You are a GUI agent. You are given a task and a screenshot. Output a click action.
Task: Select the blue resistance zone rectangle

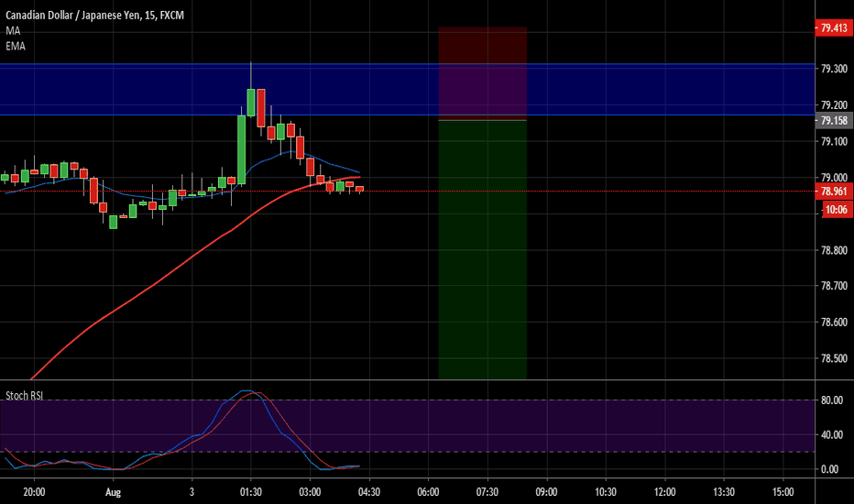(x=408, y=90)
